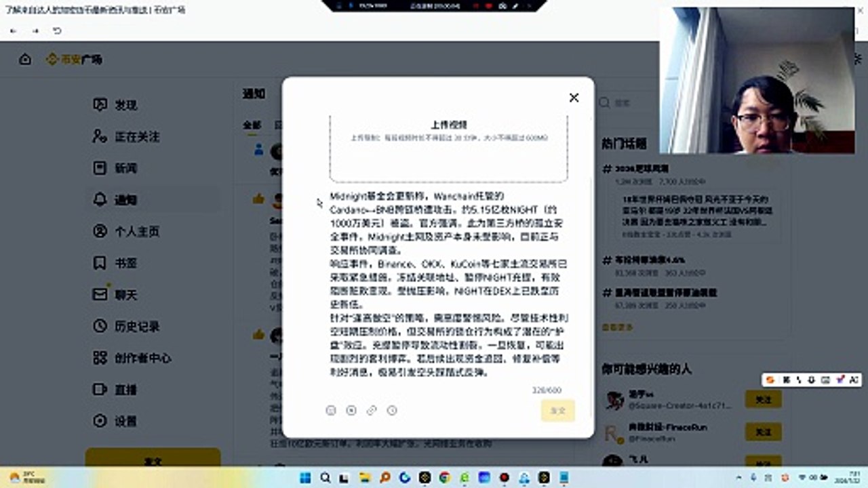Click inside the post text about Midnight
This screenshot has height=488, width=868.
coord(448,285)
